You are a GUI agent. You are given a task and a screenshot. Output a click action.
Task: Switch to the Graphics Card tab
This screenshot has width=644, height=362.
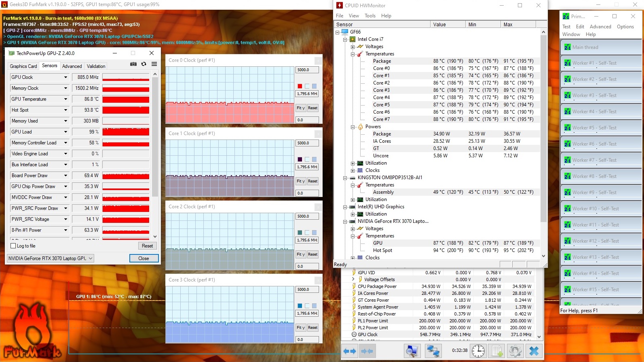23,66
